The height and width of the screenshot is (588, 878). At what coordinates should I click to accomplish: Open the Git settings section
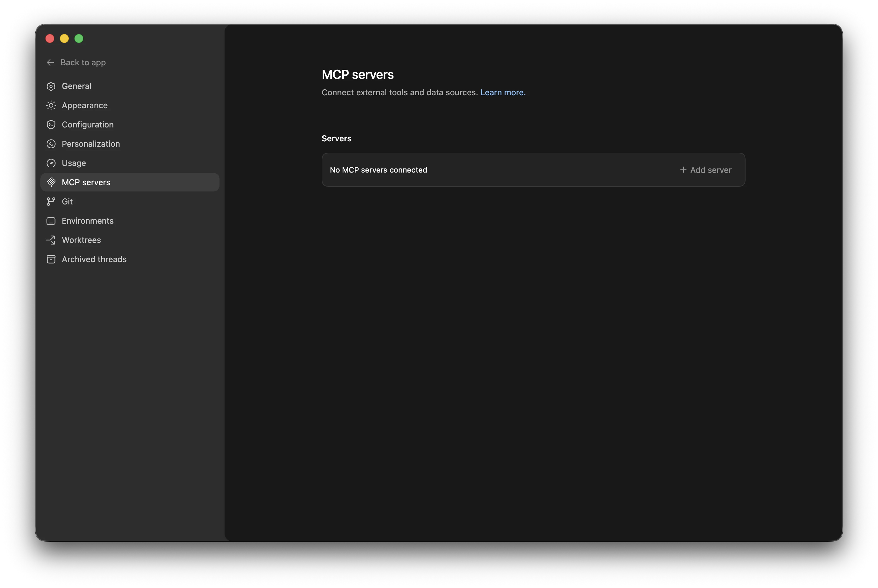67,201
